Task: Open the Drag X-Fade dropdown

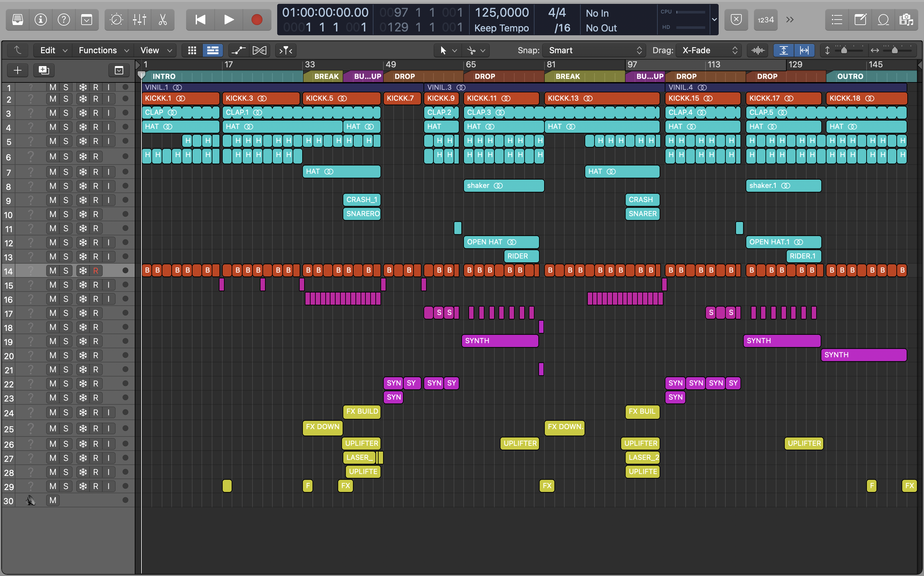Action: tap(709, 50)
